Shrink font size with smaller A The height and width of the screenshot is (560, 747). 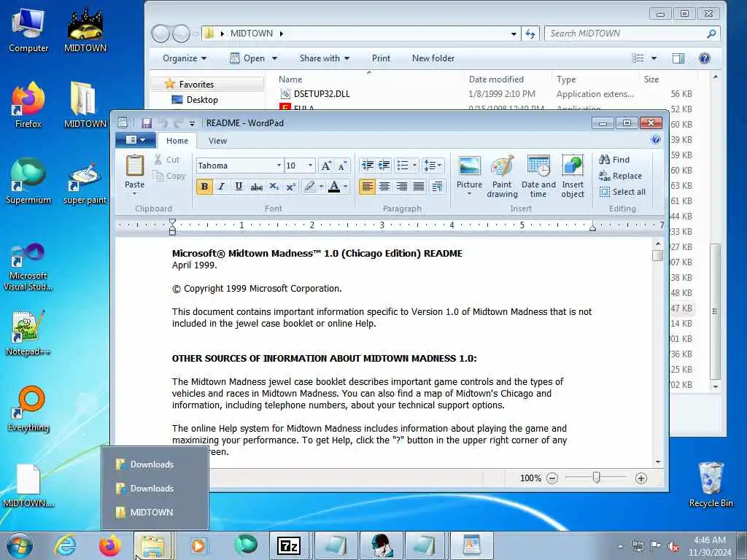point(343,166)
